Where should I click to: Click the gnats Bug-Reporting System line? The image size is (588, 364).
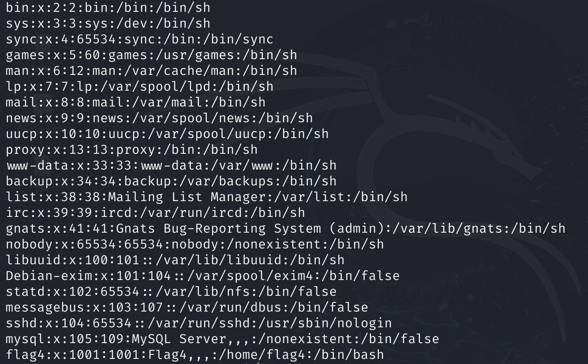[286, 228]
